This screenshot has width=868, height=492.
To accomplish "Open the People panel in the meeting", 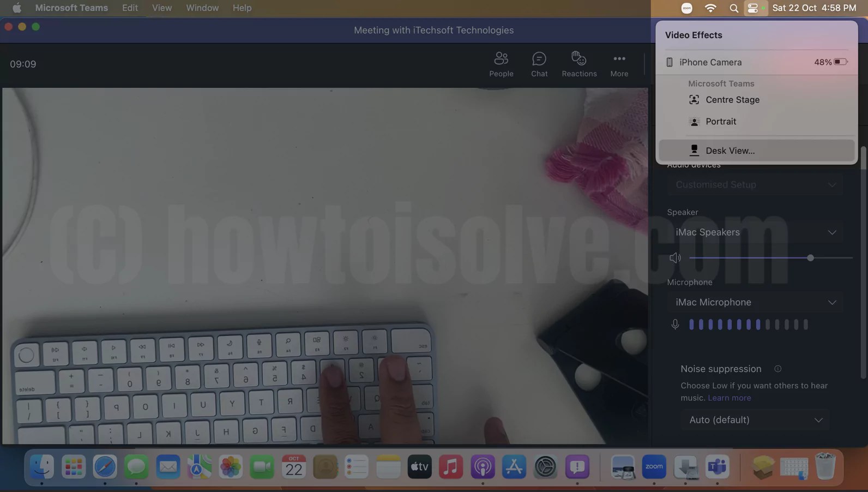I will [501, 64].
